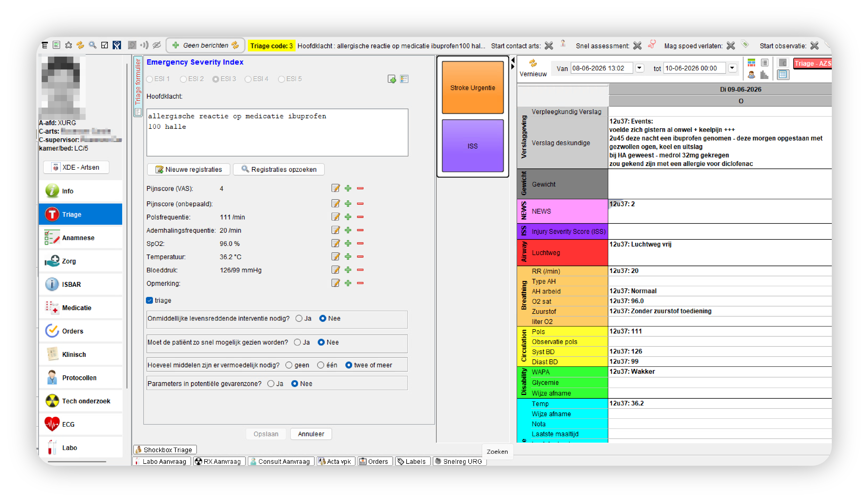Click the list form icon beside ESI options
The height and width of the screenshot is (502, 868).
(x=404, y=79)
